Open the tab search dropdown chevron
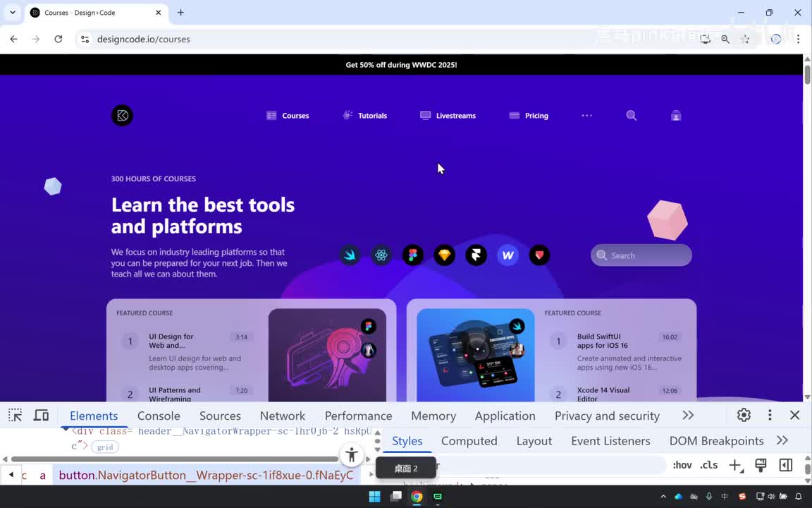The height and width of the screenshot is (508, 812). (13, 13)
